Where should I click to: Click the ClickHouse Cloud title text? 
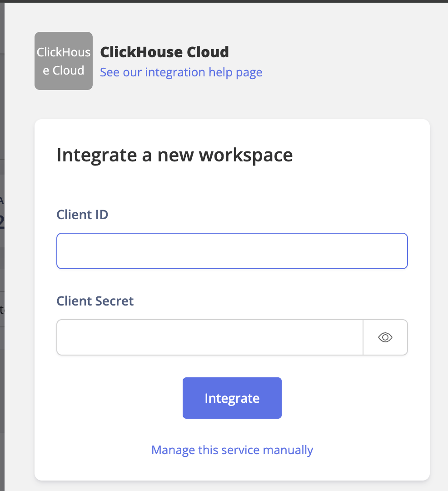(164, 52)
